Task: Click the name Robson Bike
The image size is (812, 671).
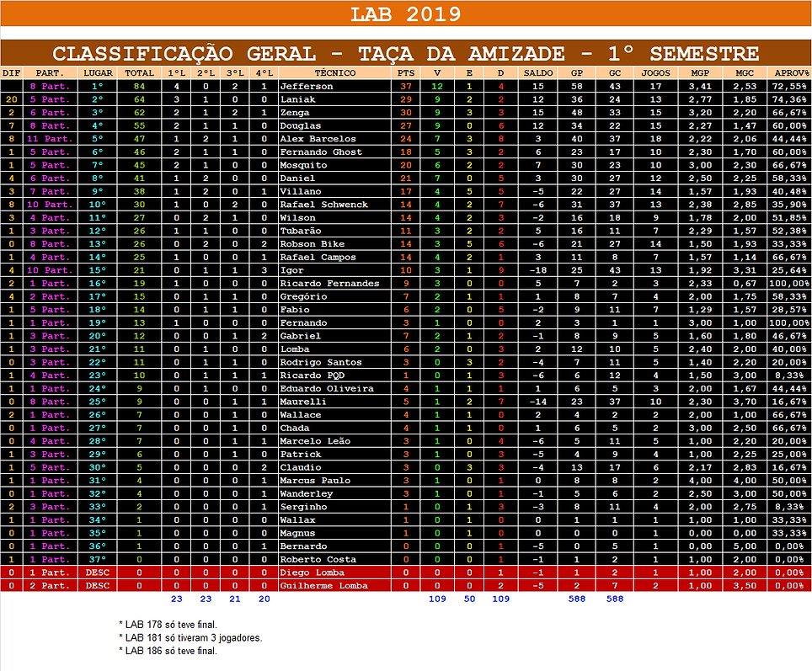Action: click(x=312, y=244)
